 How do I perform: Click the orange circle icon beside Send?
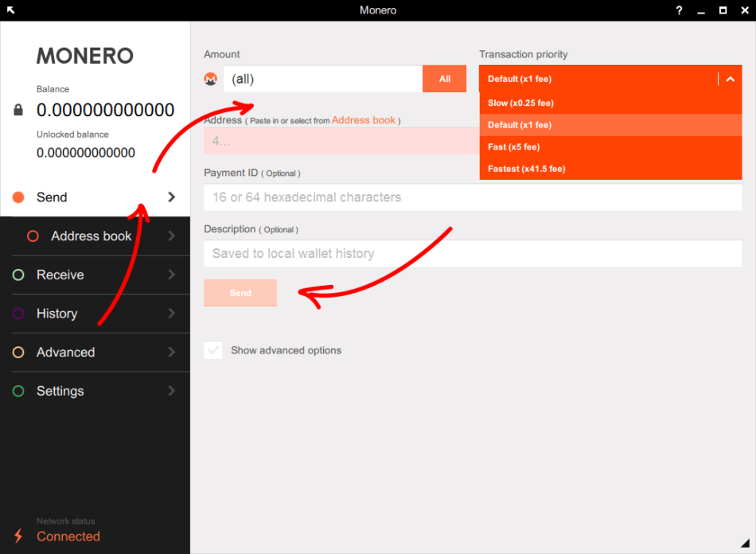click(18, 197)
